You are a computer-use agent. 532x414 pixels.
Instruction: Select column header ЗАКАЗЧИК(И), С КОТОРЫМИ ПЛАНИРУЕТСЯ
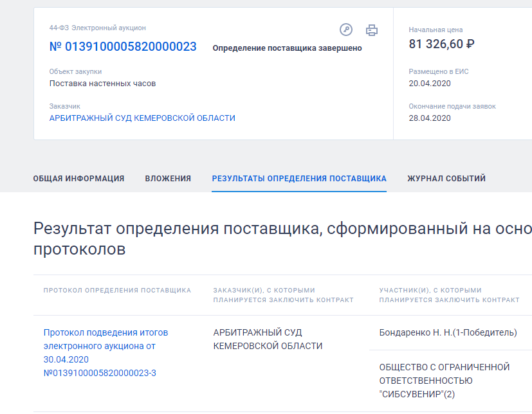click(x=283, y=295)
